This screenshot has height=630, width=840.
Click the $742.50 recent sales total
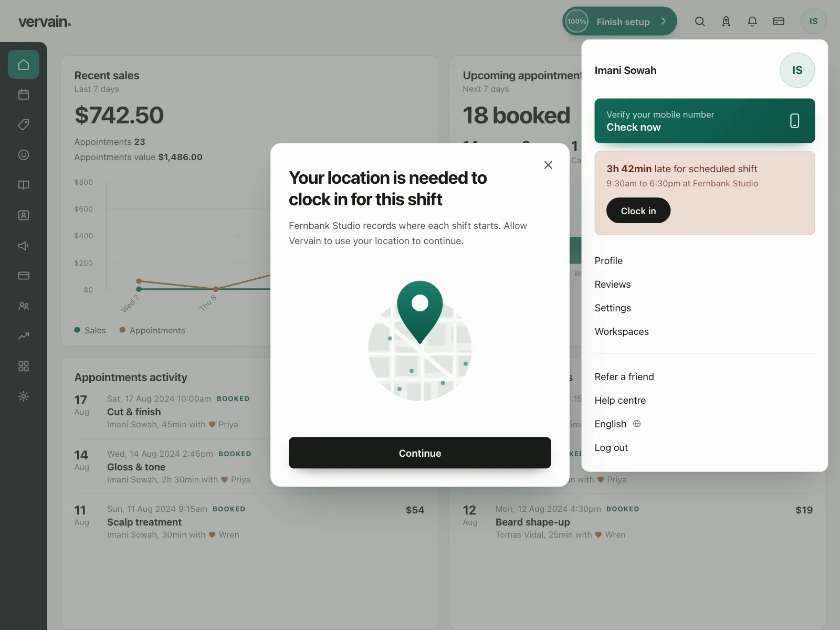click(119, 115)
